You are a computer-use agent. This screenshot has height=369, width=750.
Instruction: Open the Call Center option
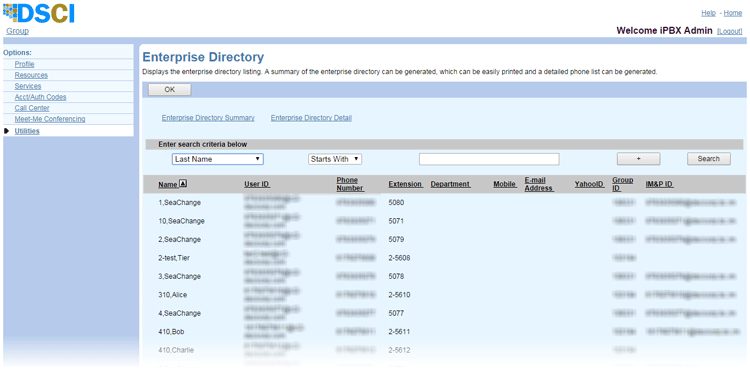pos(32,108)
